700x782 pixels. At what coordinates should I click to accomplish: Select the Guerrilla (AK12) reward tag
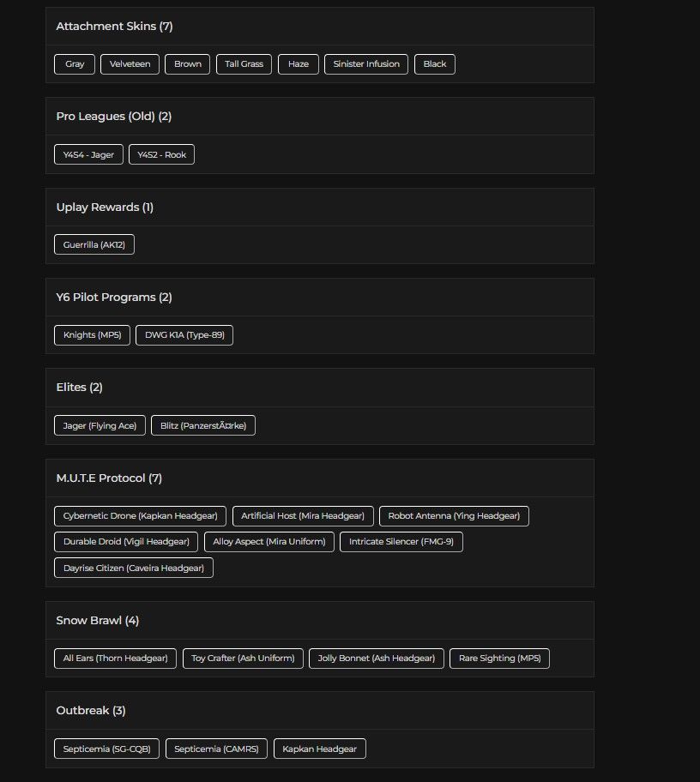[94, 244]
